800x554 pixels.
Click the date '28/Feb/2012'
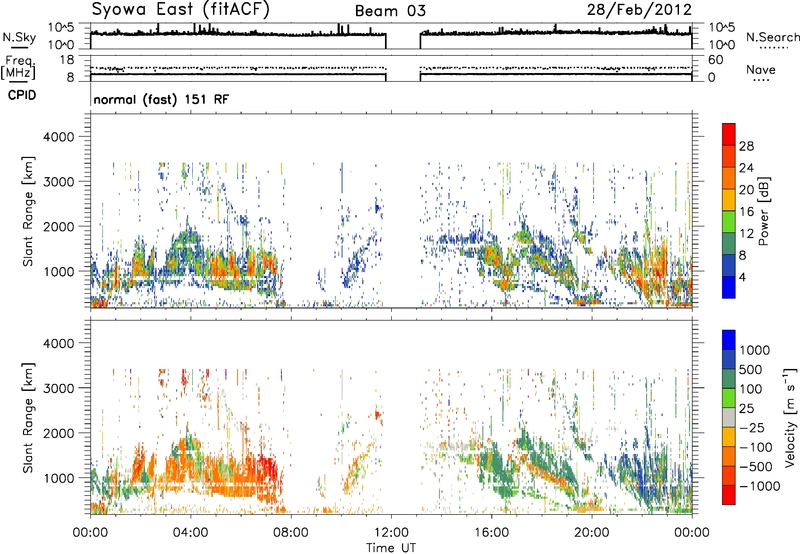[x=639, y=10]
